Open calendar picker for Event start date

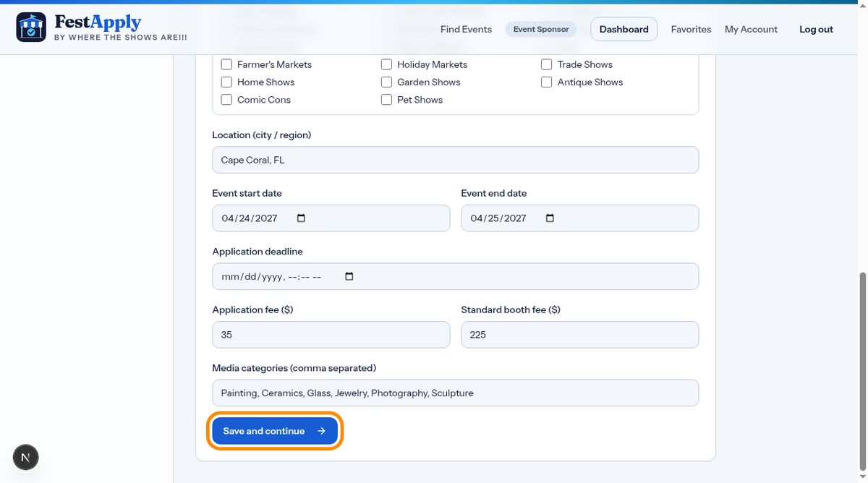[302, 218]
